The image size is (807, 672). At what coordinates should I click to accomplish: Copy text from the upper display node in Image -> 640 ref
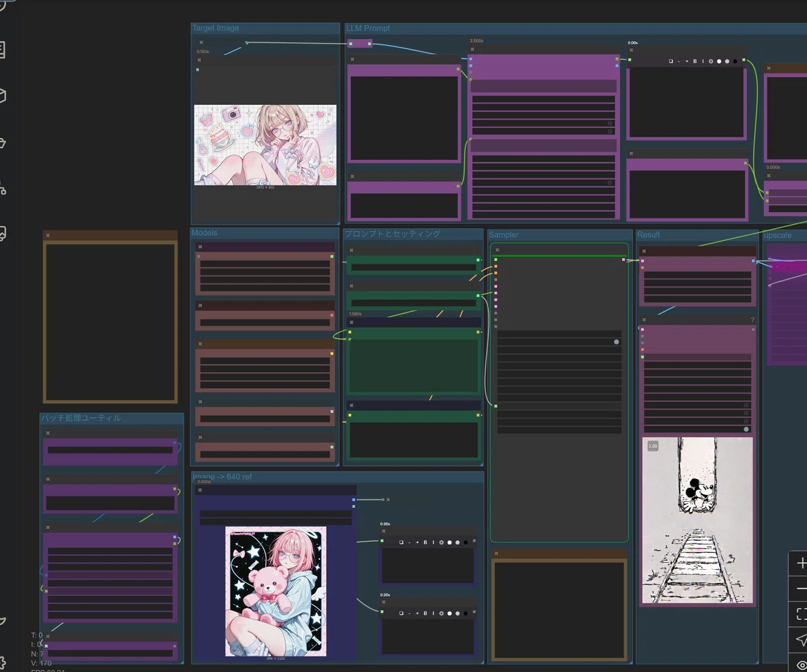[401, 542]
